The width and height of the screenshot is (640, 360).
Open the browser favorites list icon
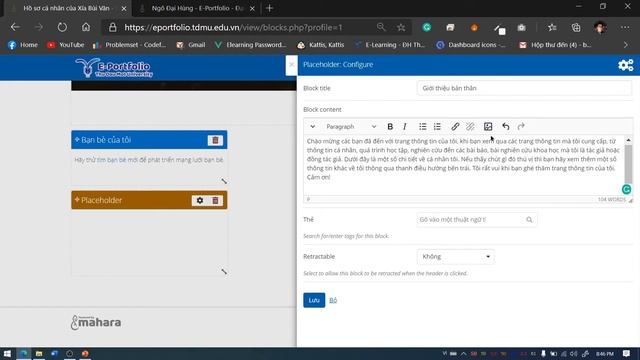552,27
